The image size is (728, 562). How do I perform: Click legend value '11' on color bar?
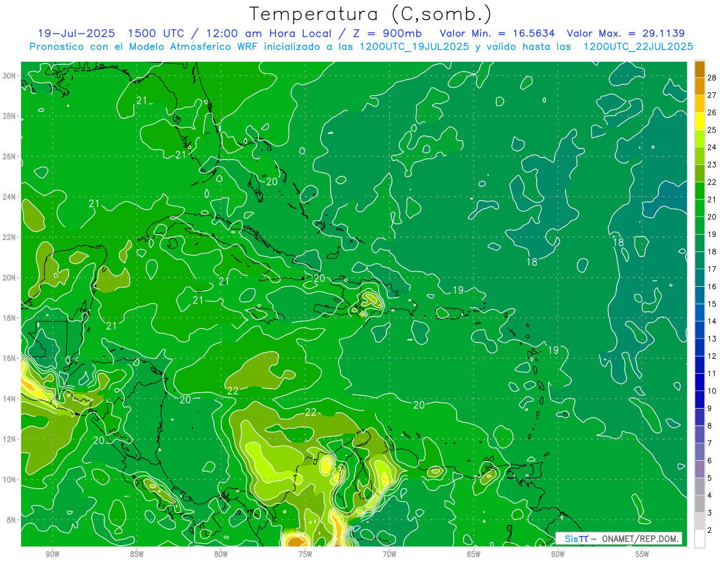pyautogui.click(x=712, y=374)
